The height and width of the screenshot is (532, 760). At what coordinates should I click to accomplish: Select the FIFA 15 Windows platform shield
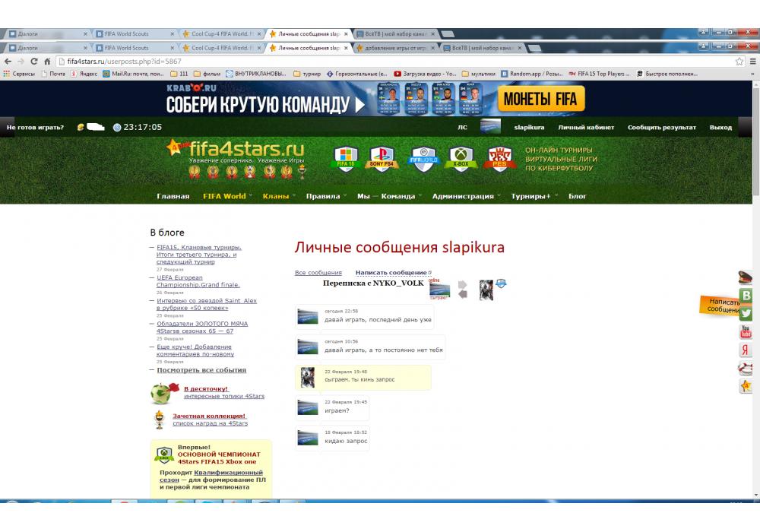click(346, 159)
